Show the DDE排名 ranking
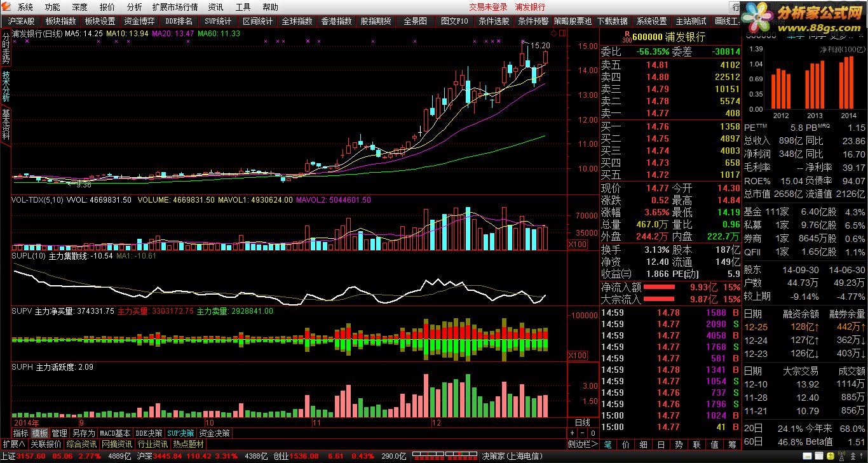This screenshot has width=868, height=463. pos(179,21)
